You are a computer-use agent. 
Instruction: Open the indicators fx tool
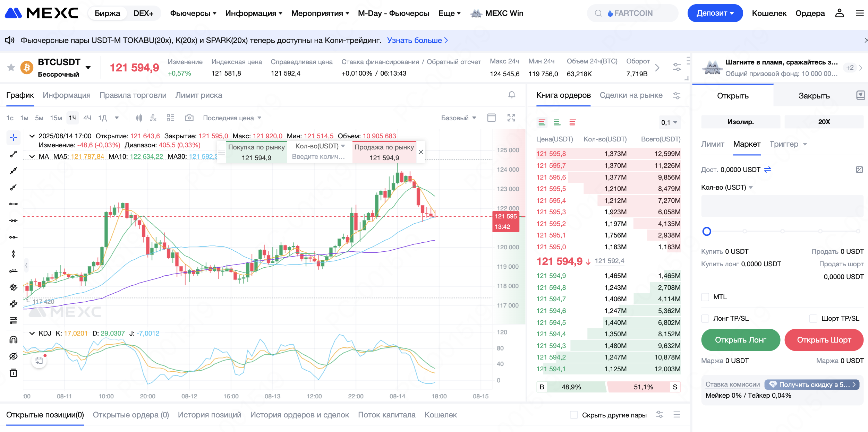tap(153, 118)
